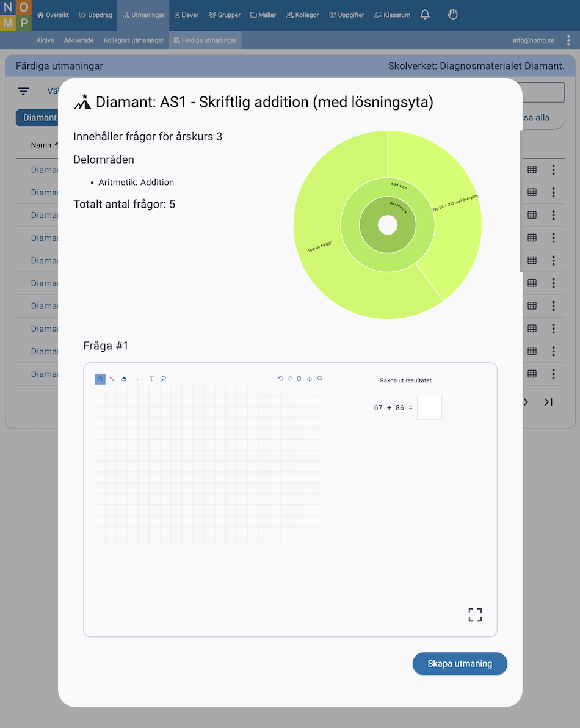Open the stroke size dot selector

[x=137, y=379]
